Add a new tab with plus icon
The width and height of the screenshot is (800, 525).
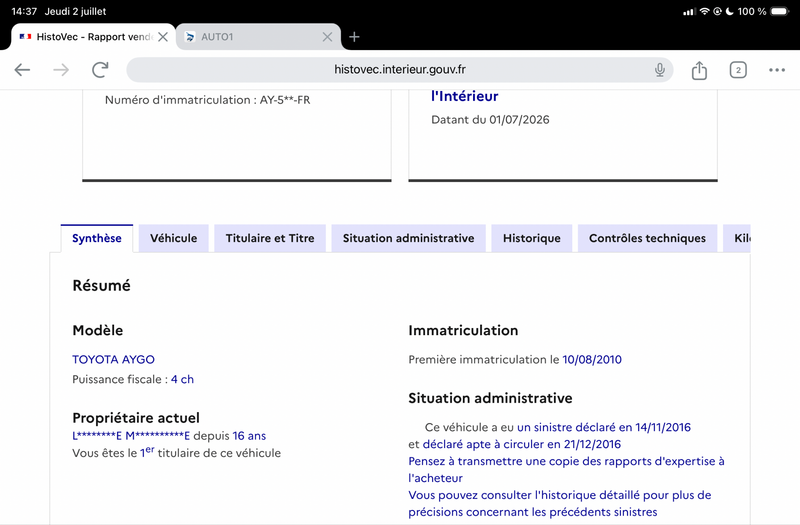(354, 37)
